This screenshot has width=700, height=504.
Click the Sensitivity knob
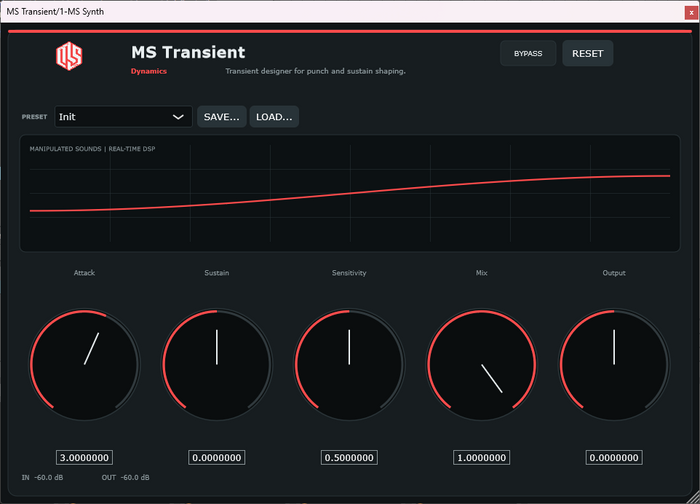tap(349, 364)
